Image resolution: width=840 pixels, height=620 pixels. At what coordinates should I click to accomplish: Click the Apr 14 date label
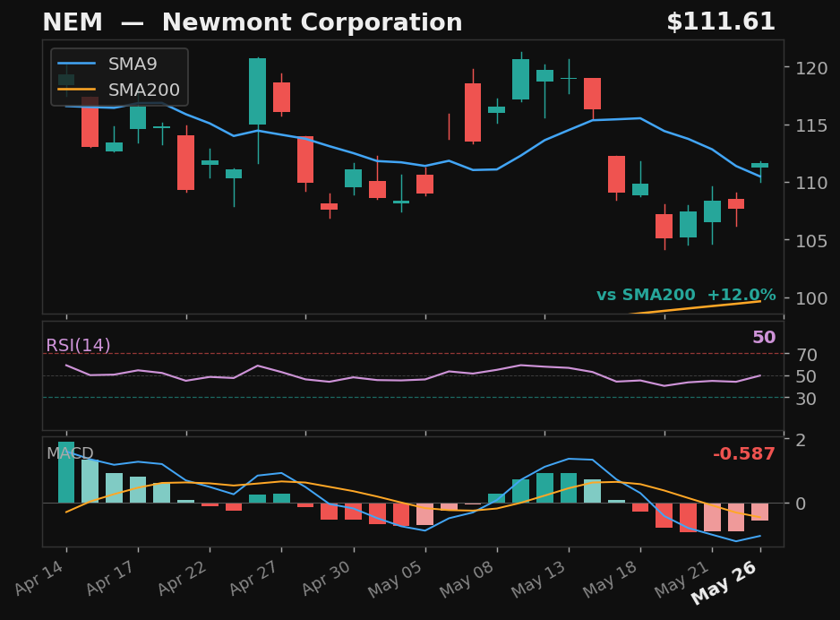[39, 579]
